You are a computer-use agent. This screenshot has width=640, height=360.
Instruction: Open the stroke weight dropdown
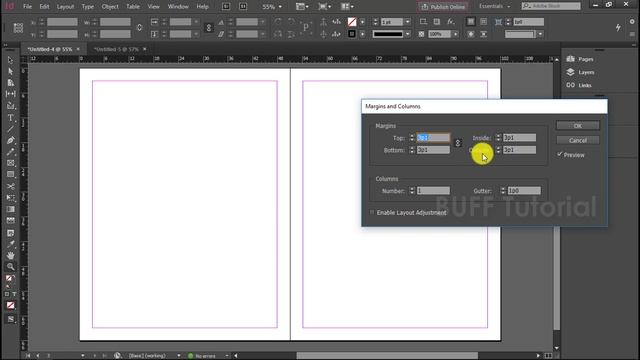click(407, 22)
